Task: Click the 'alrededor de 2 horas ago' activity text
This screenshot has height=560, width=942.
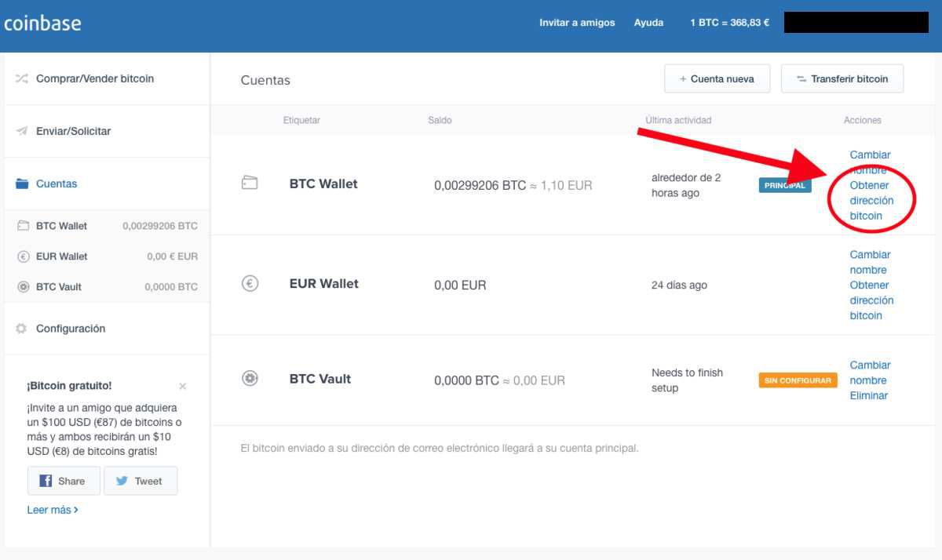Action: 686,185
